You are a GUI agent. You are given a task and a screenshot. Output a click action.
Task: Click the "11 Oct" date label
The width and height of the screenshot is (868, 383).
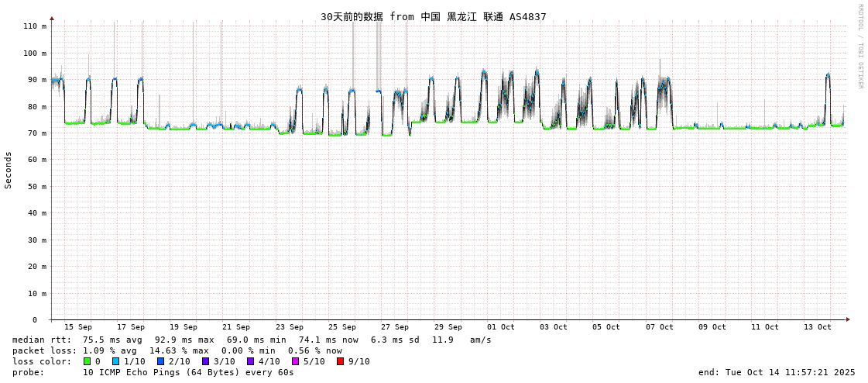point(764,327)
